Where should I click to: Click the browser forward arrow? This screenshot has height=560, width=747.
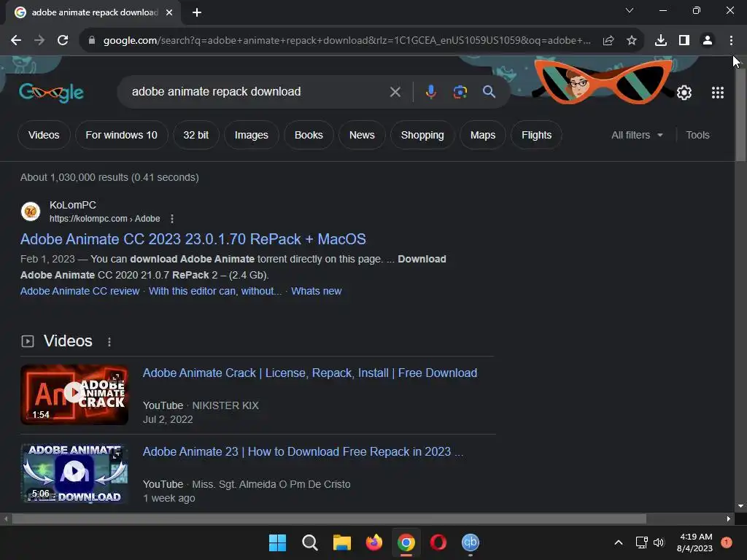coord(39,41)
